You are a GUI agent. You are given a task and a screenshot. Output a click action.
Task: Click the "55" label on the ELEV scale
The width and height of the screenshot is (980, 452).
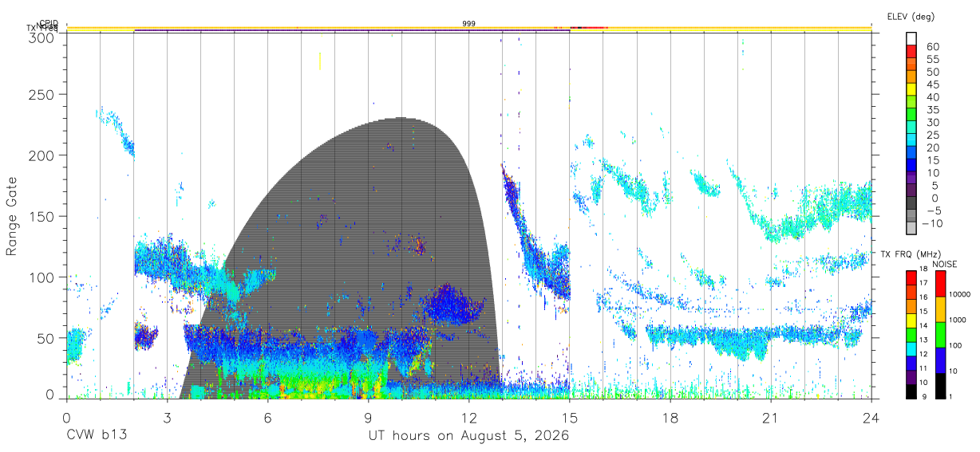pos(933,60)
